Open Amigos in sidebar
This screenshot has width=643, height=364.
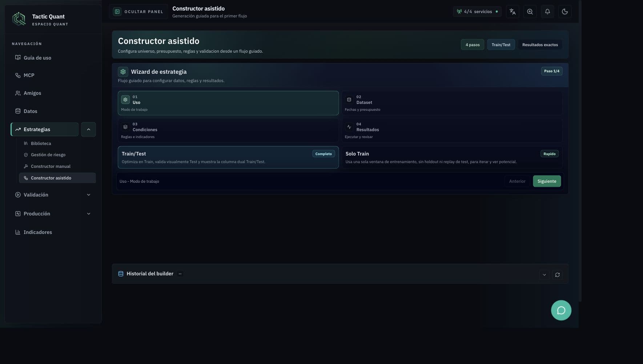coord(53,93)
